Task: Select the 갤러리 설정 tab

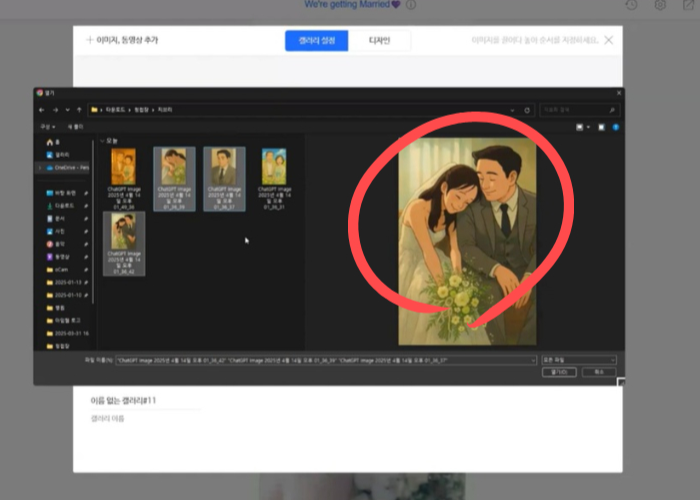Action: tap(317, 41)
